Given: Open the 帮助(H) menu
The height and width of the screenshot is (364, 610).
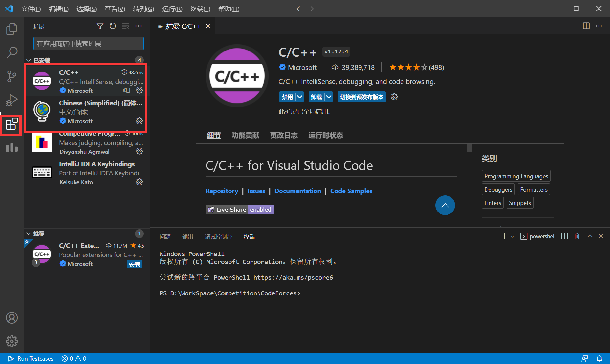Looking at the screenshot, I should 229,9.
